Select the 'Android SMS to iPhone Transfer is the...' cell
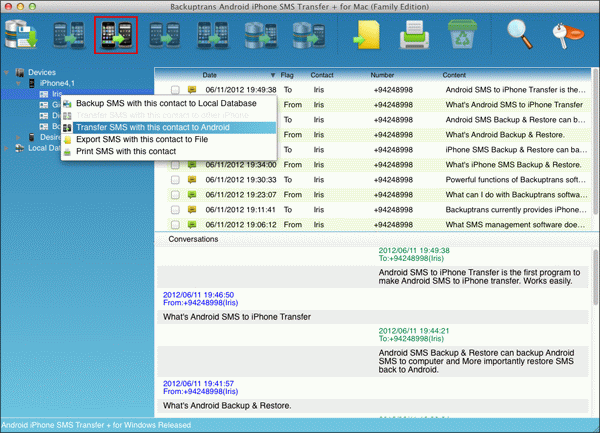This screenshot has height=433, width=600. tap(515, 90)
